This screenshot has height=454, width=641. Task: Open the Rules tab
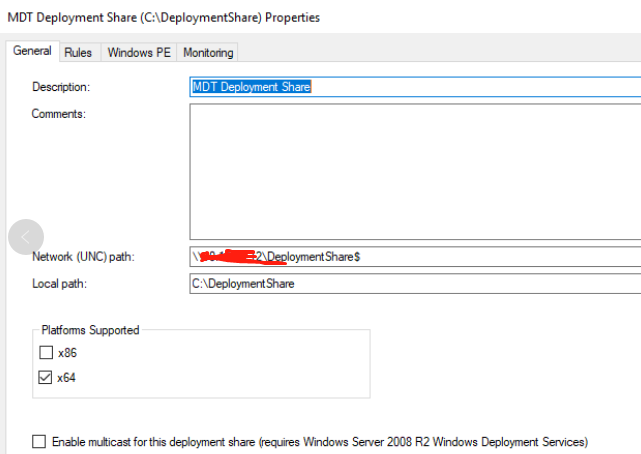tap(78, 52)
